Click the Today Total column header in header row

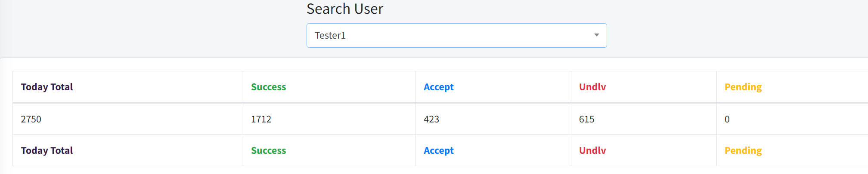[x=47, y=87]
